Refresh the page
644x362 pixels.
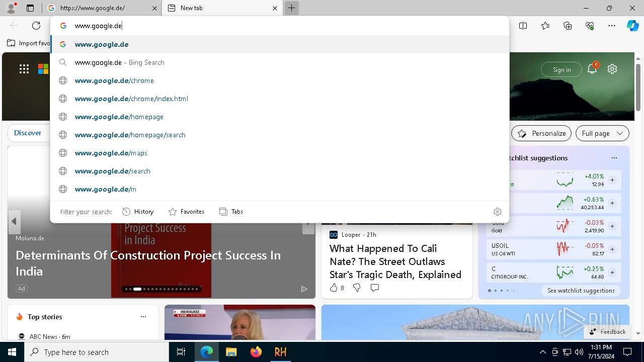pos(36,26)
